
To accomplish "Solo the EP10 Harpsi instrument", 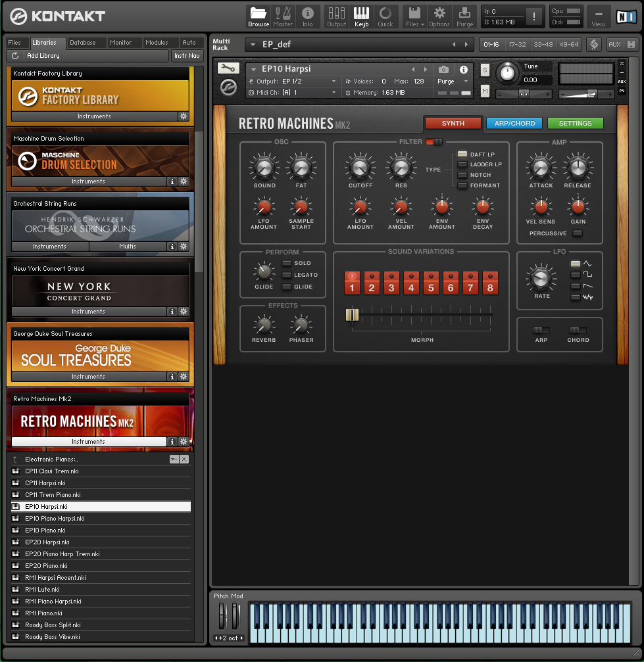I will [x=485, y=70].
